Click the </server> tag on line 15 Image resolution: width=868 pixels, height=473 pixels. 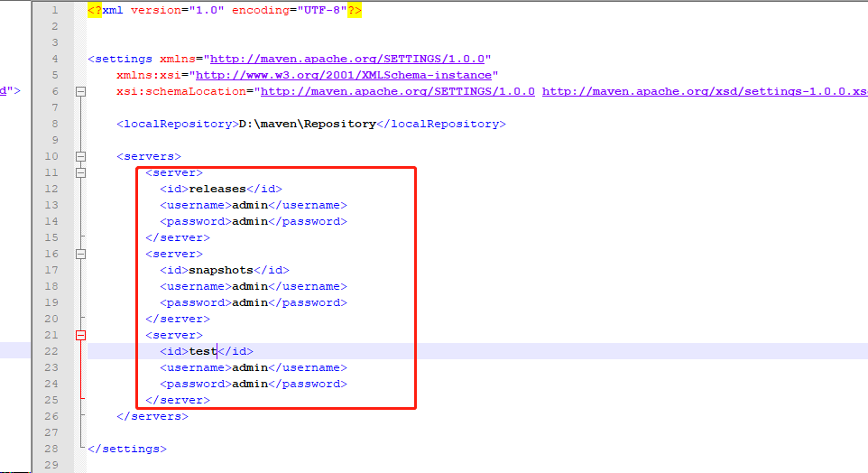tap(178, 237)
